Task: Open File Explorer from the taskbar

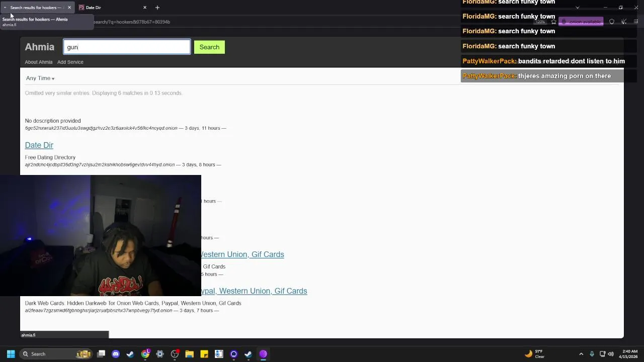Action: 189,354
